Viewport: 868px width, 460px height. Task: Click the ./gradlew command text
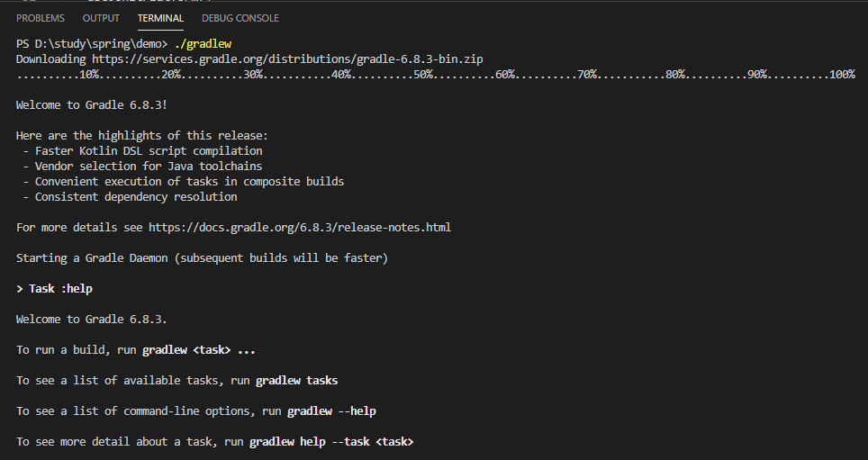(203, 44)
